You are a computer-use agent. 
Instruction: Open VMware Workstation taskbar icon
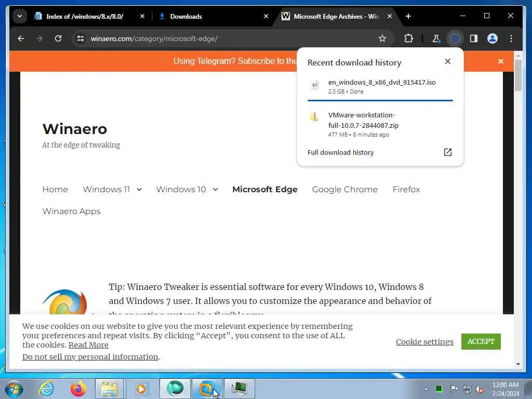(x=207, y=389)
